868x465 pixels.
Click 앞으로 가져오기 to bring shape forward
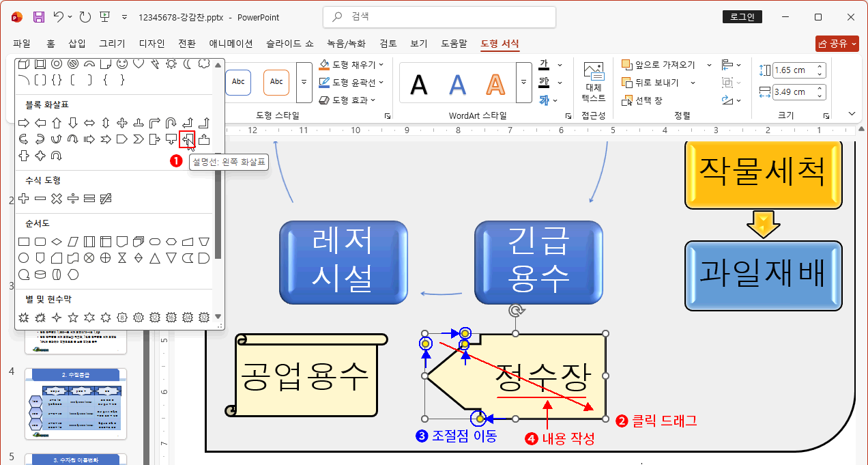pos(659,65)
